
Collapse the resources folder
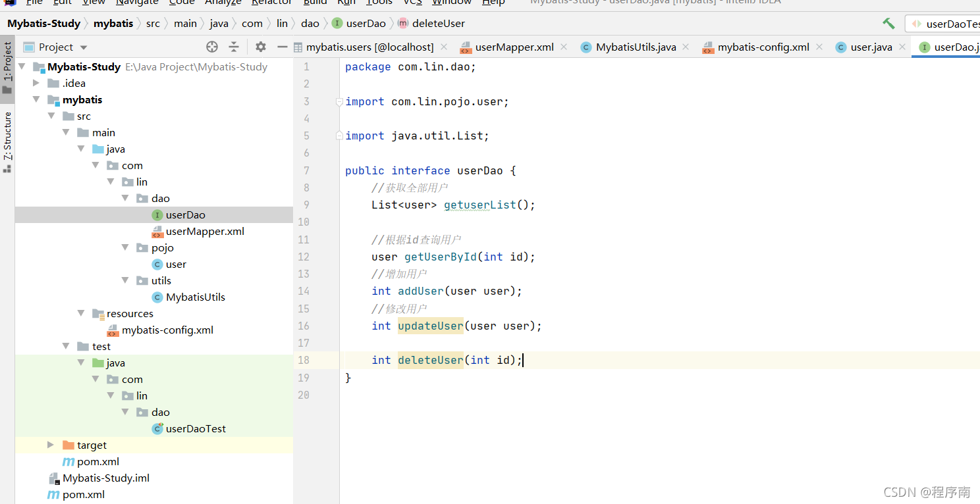81,313
